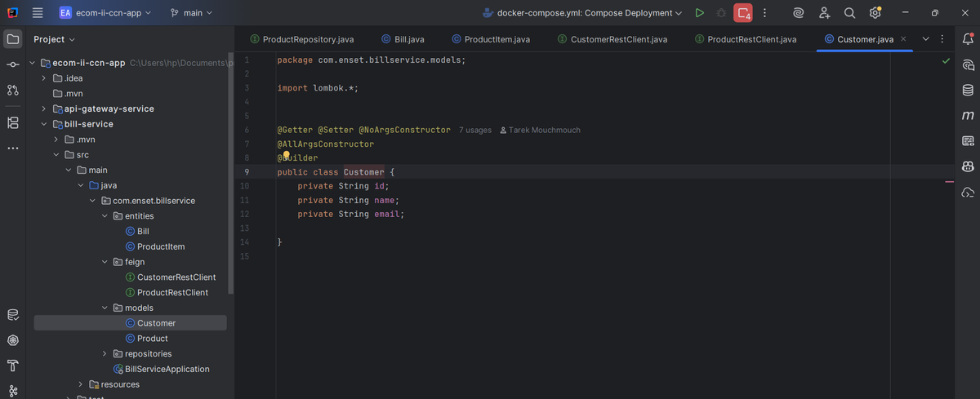This screenshot has width=980, height=399.
Task: Click the 'import lombok.*;' line
Action: pos(318,88)
